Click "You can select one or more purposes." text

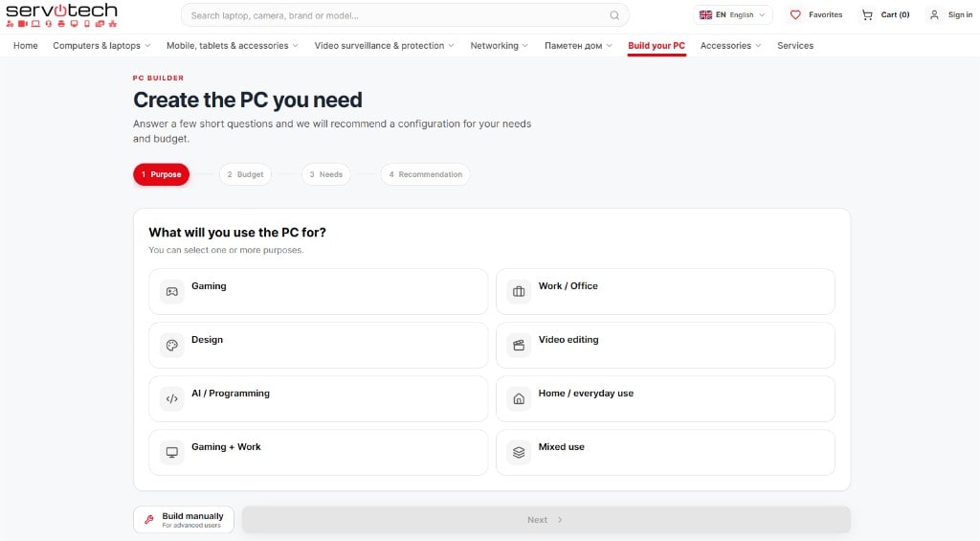(x=226, y=250)
